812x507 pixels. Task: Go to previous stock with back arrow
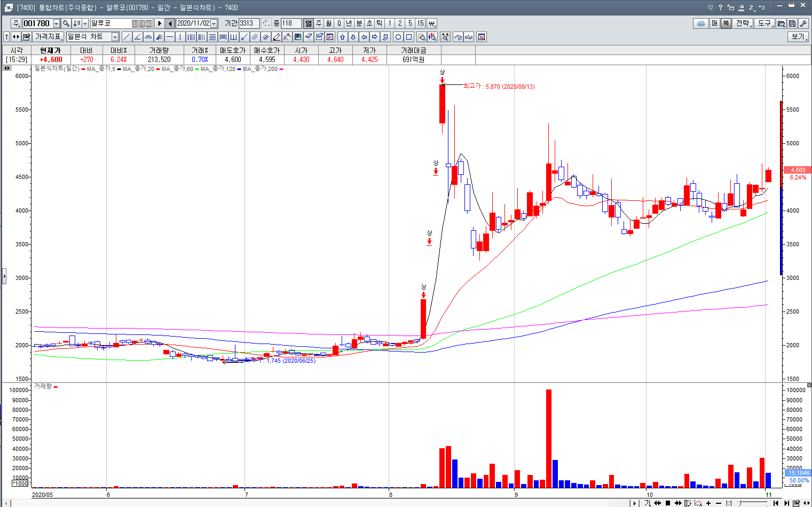pos(170,24)
